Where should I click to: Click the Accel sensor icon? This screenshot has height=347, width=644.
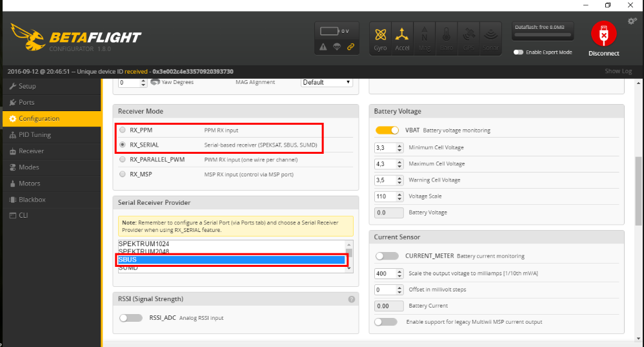coord(402,37)
